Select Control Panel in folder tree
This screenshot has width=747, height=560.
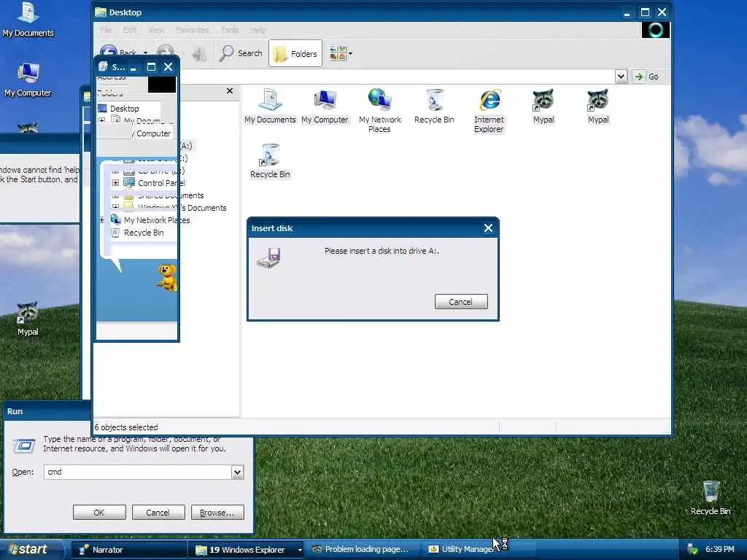point(160,183)
